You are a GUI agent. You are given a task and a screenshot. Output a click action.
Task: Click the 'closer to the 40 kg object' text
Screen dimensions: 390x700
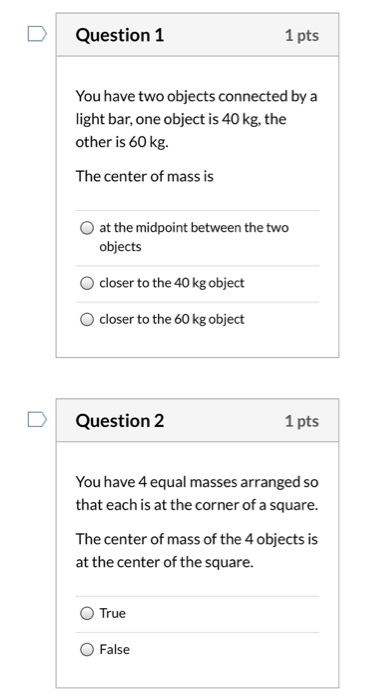(172, 283)
